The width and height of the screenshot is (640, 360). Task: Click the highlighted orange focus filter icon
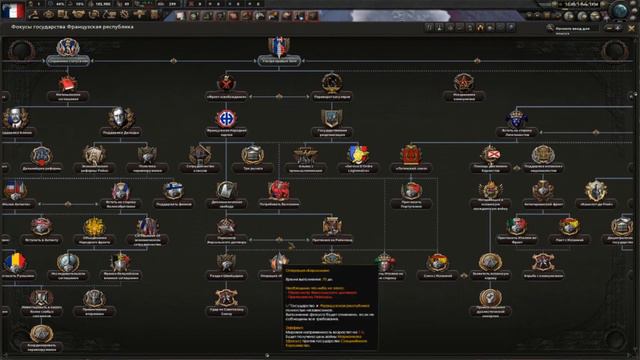pyautogui.click(x=480, y=28)
